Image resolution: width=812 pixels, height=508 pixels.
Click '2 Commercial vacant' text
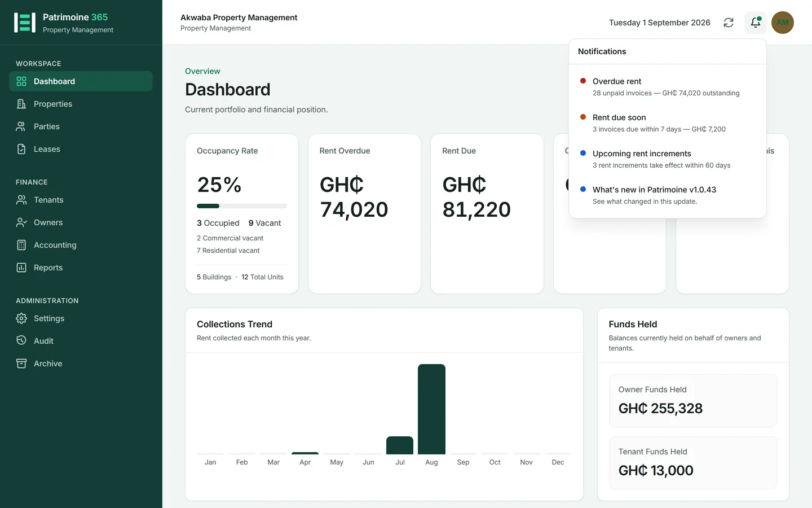(x=230, y=238)
